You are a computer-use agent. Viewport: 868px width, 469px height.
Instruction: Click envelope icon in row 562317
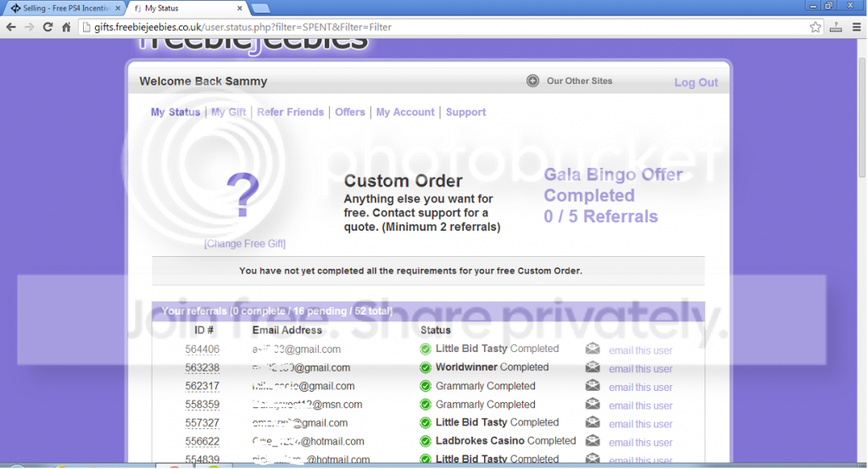pos(593,385)
